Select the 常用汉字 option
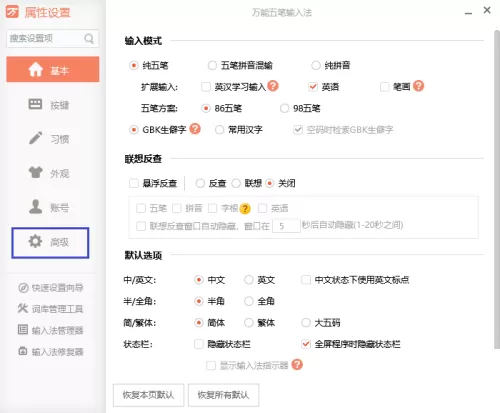This screenshot has height=413, width=500. point(219,130)
